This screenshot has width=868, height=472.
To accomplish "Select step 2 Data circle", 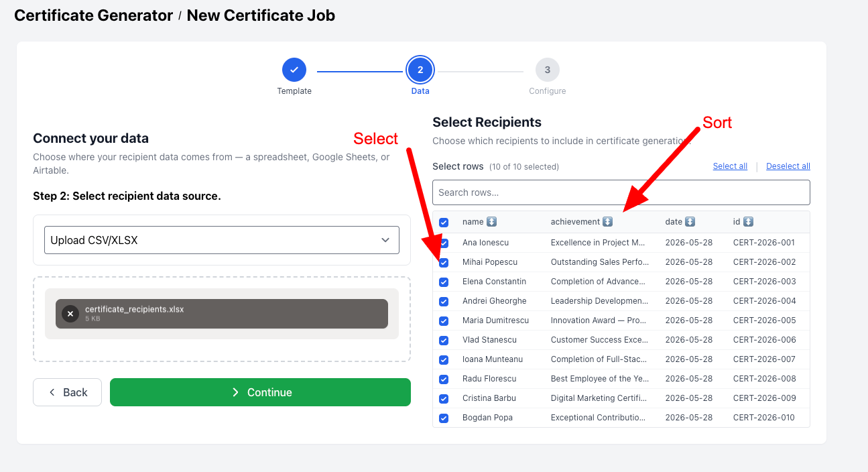I will click(420, 70).
